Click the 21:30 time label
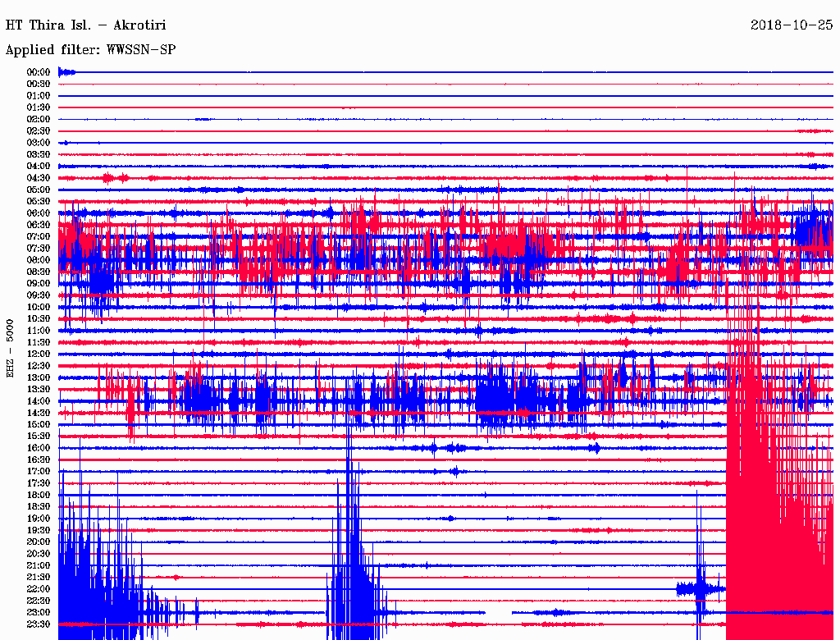Viewport: 840px width, 640px height. 39,578
